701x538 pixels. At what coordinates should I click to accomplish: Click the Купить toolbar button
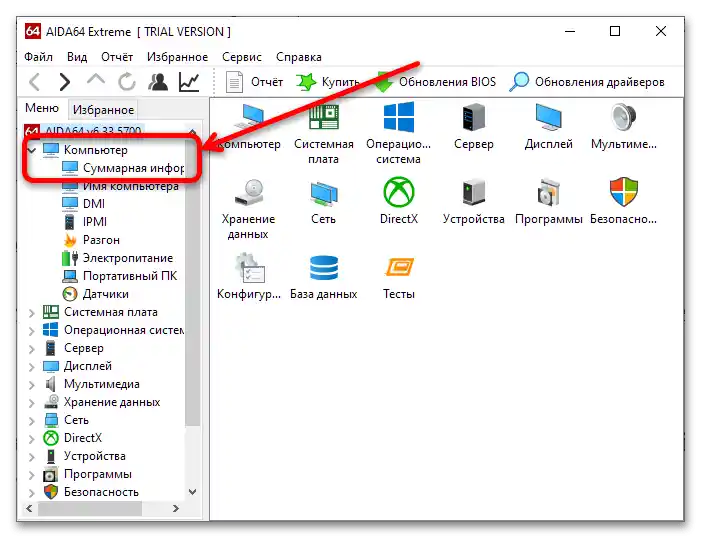coord(327,82)
